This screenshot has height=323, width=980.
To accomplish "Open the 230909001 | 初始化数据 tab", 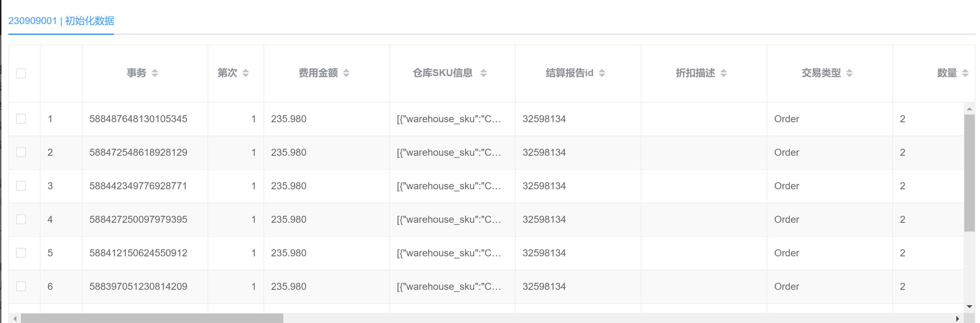I will pyautogui.click(x=61, y=21).
